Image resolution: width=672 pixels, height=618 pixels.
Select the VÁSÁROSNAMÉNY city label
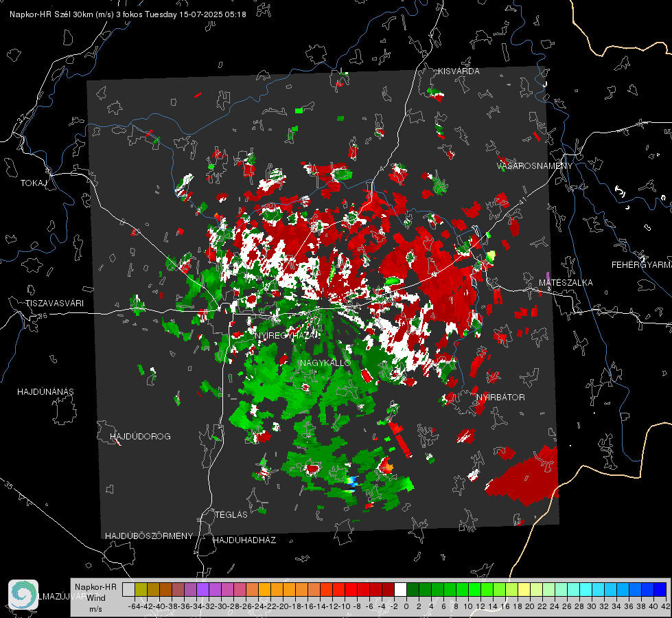tap(535, 166)
